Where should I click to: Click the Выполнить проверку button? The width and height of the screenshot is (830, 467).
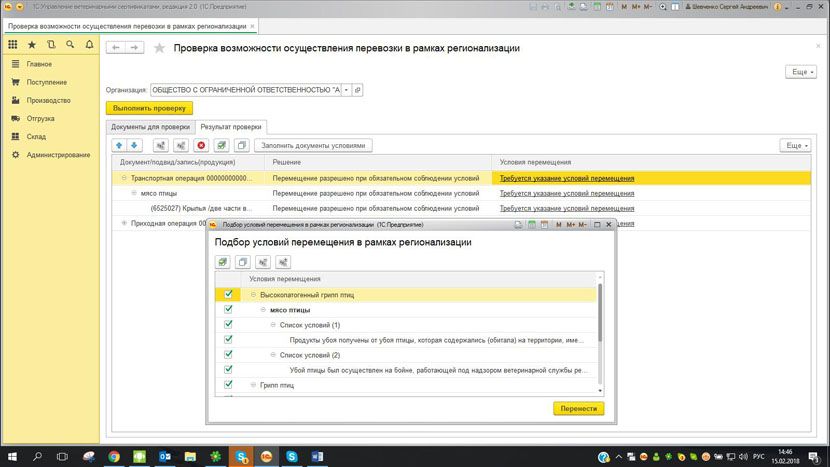coord(149,108)
